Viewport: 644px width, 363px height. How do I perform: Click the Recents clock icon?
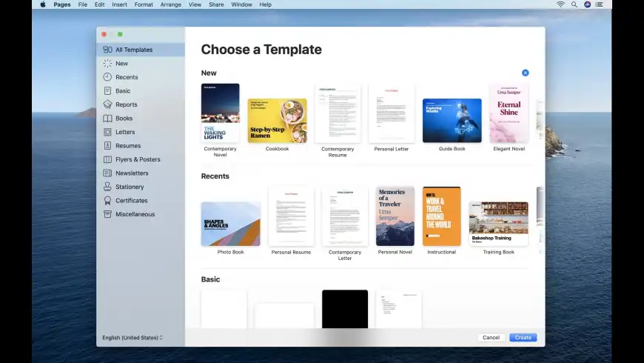point(107,77)
